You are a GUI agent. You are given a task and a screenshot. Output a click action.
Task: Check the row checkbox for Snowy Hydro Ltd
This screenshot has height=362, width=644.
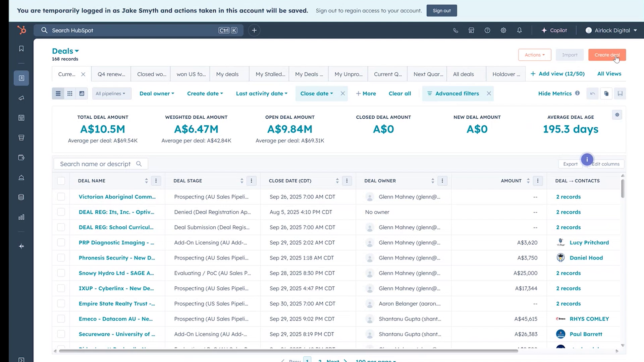(x=61, y=273)
